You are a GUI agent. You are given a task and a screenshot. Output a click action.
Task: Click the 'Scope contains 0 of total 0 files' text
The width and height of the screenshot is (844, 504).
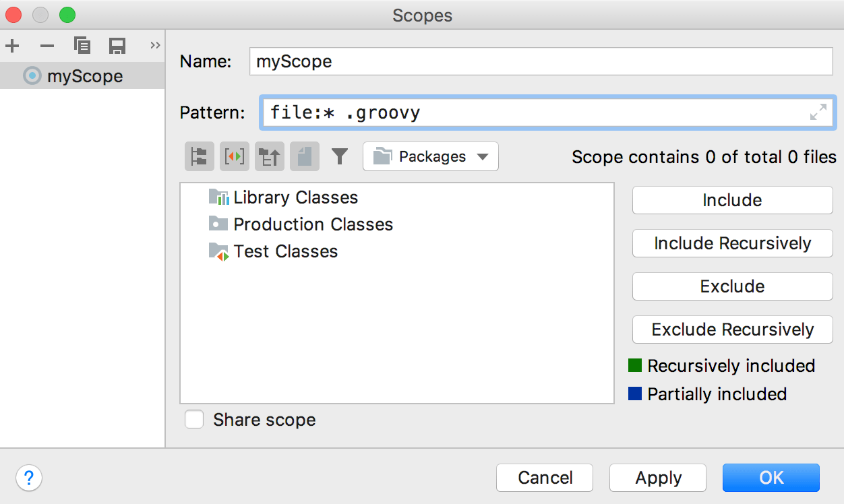click(x=704, y=157)
